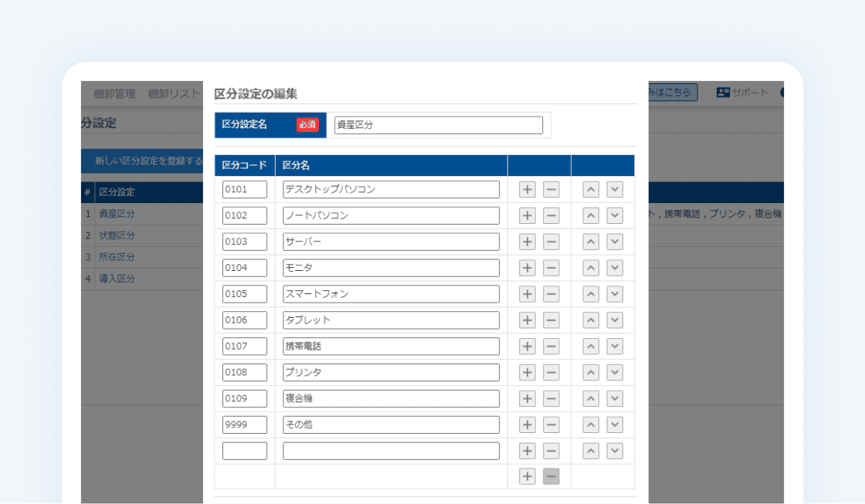Edit the name field ノートパソコン
865x504 pixels.
(391, 215)
